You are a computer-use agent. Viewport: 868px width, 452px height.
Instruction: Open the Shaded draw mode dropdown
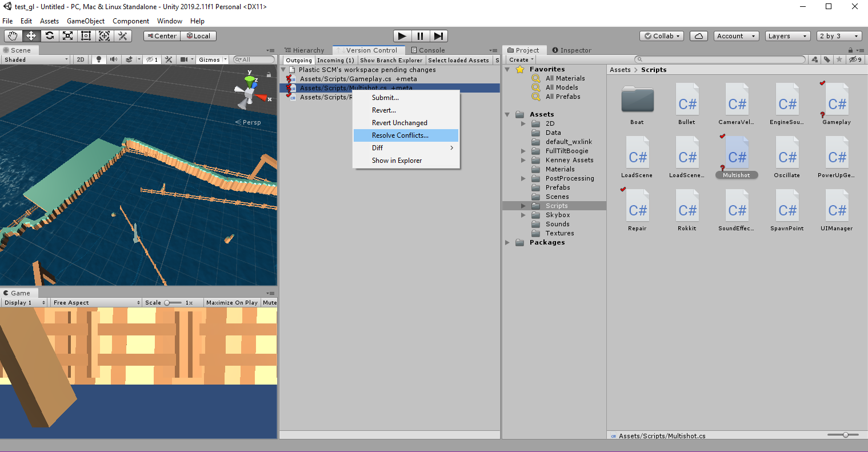[34, 58]
